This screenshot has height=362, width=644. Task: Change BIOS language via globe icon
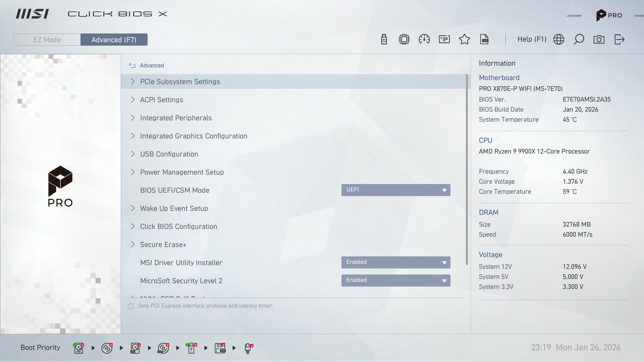pos(559,39)
